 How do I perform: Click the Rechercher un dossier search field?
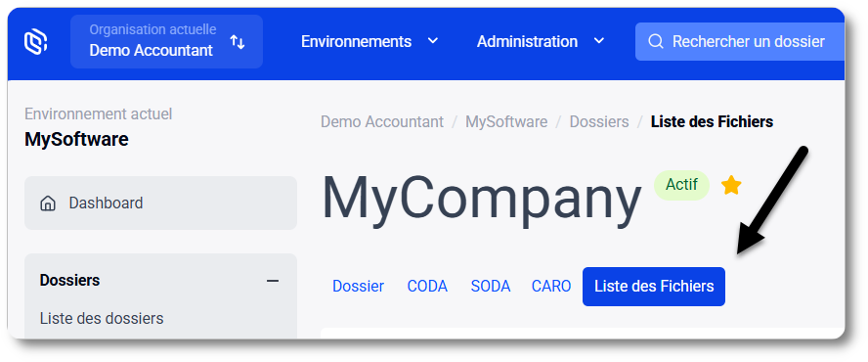[x=740, y=41]
